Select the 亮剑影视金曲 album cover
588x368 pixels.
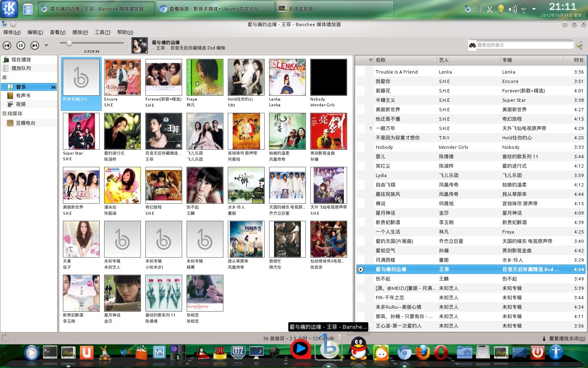(329, 131)
